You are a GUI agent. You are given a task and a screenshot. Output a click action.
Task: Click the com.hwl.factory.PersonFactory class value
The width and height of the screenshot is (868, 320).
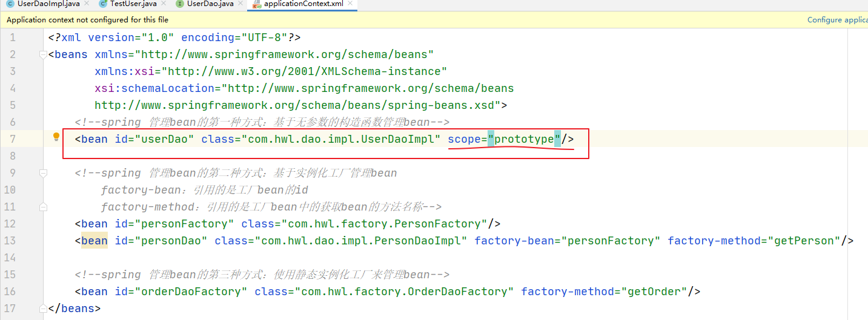(x=383, y=224)
